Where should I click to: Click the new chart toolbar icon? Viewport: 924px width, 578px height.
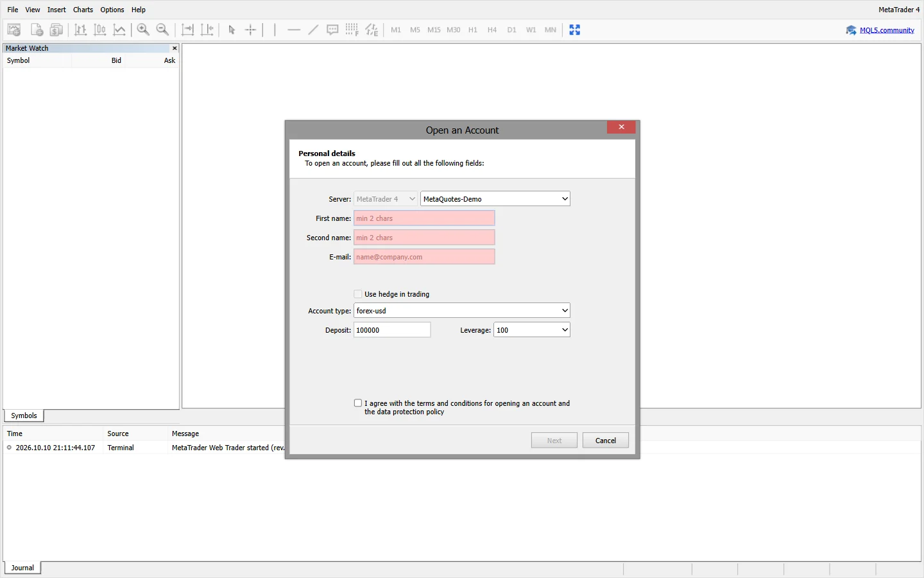point(14,30)
